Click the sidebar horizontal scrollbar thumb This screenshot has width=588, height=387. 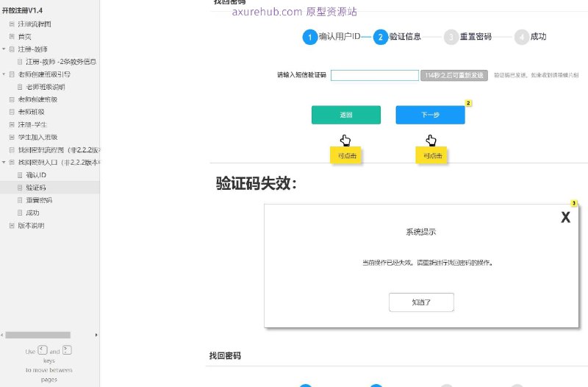click(x=38, y=335)
